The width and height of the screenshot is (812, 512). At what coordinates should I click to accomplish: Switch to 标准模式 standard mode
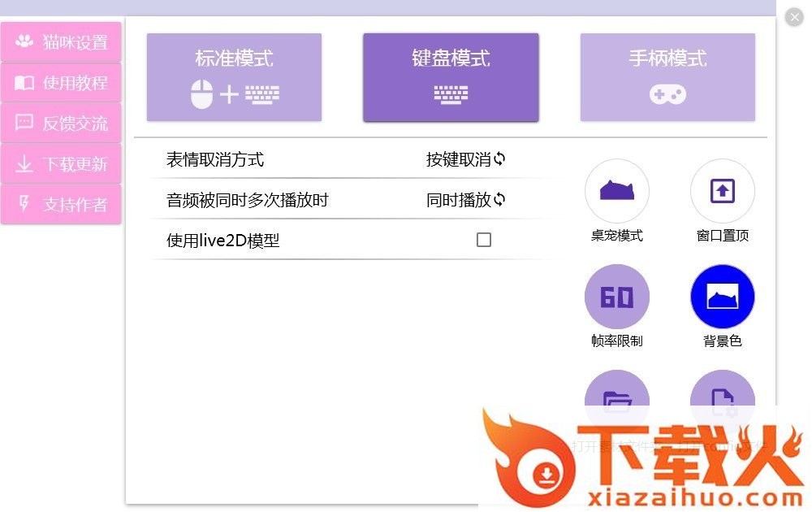(x=234, y=77)
